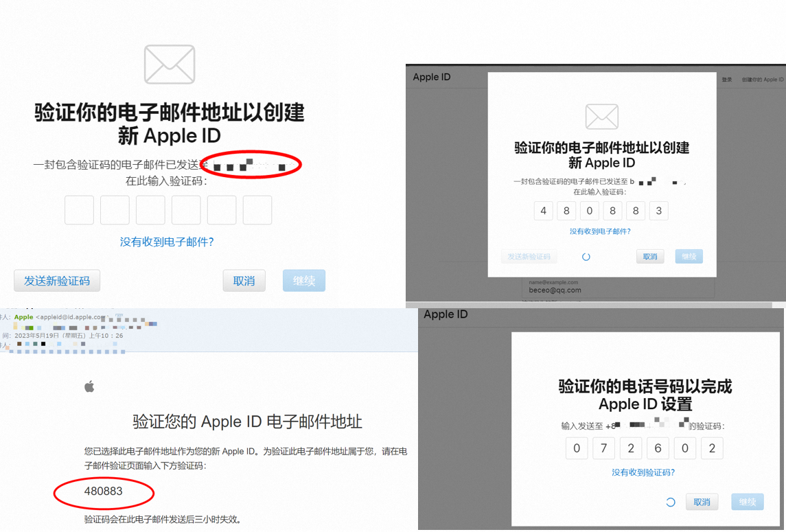This screenshot has height=532, width=786.
Task: Select the fifth empty verification code box
Action: coord(222,210)
